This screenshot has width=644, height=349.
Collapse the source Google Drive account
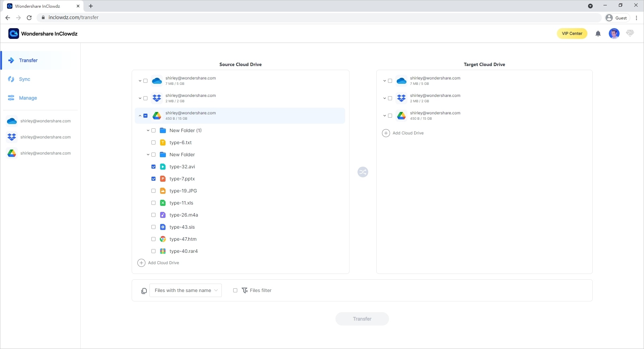point(140,116)
